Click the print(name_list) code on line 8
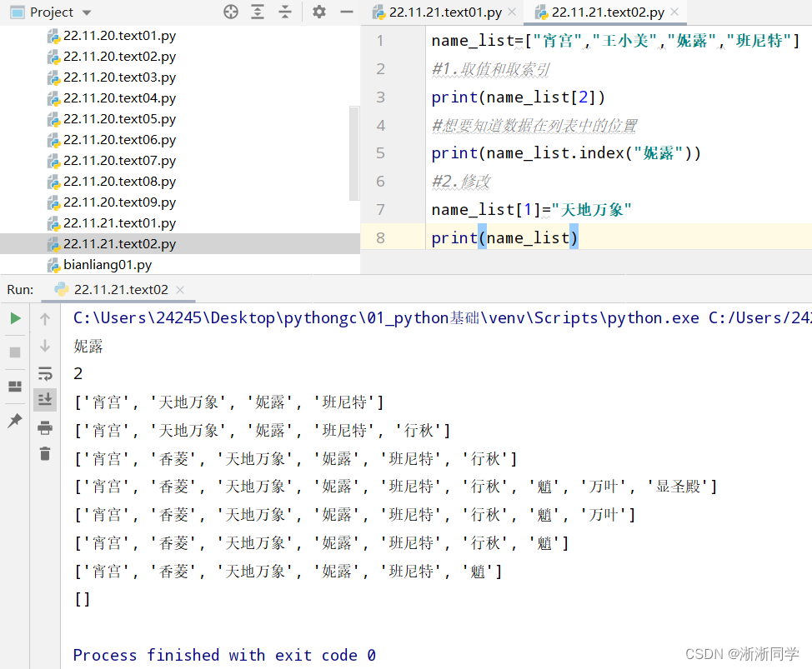 point(504,237)
